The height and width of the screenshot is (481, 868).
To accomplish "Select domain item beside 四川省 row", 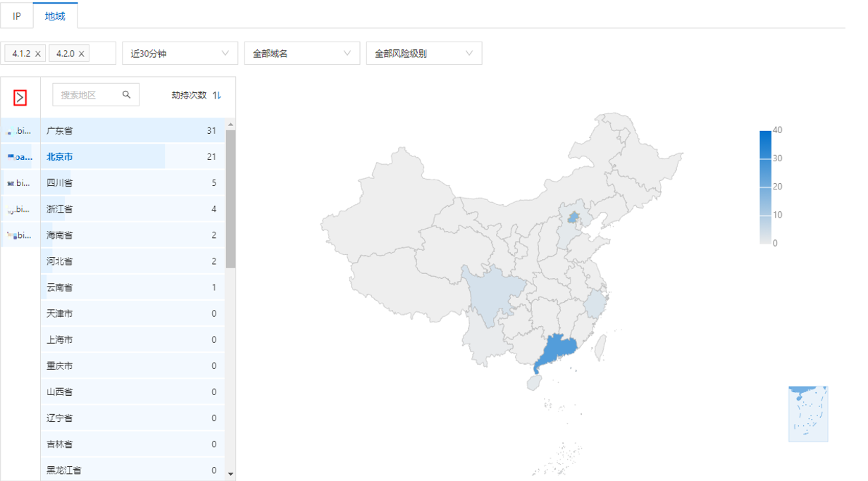I will point(20,182).
